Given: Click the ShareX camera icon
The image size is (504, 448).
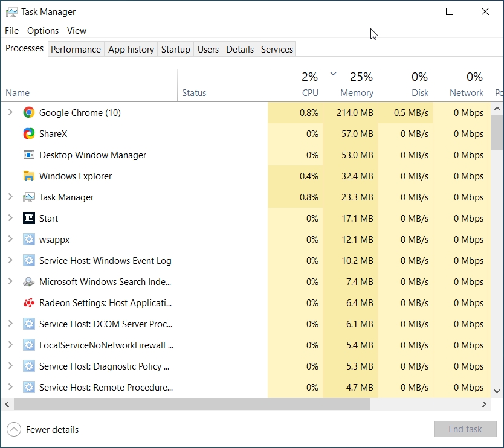Looking at the screenshot, I should pyautogui.click(x=28, y=133).
